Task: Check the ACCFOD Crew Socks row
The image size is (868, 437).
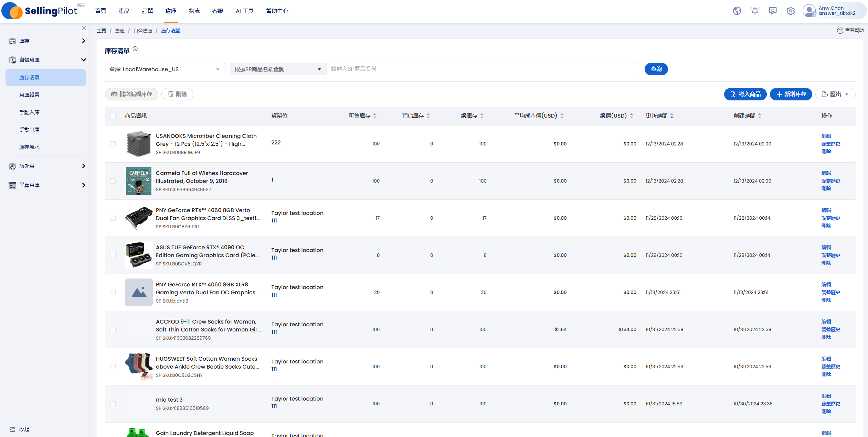Action: tap(113, 329)
